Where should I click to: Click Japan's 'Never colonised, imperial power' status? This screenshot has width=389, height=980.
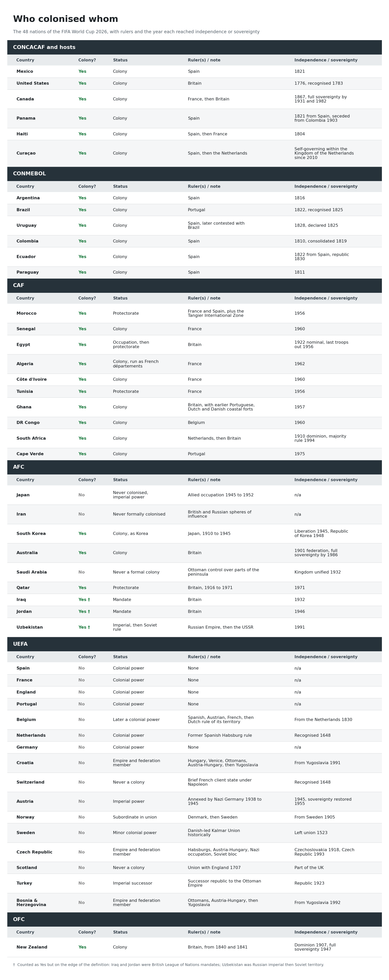(131, 495)
